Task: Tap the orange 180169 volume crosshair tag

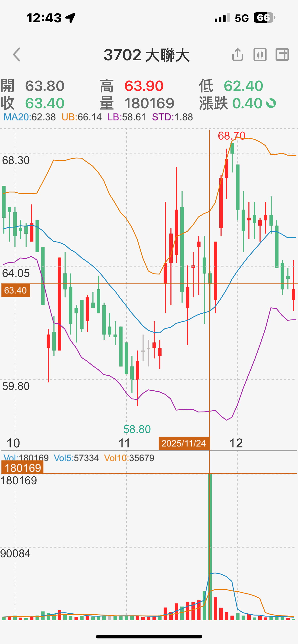Action: point(22,468)
